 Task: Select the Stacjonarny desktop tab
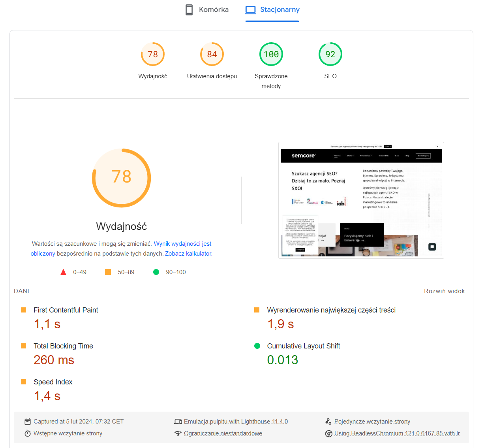(272, 9)
